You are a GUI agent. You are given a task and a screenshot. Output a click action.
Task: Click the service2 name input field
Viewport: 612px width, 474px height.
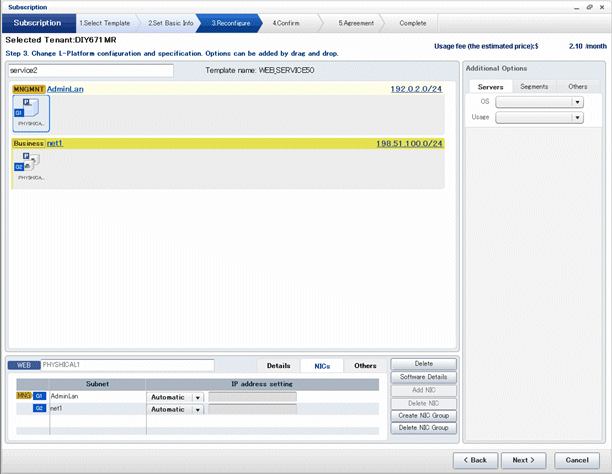(x=90, y=71)
